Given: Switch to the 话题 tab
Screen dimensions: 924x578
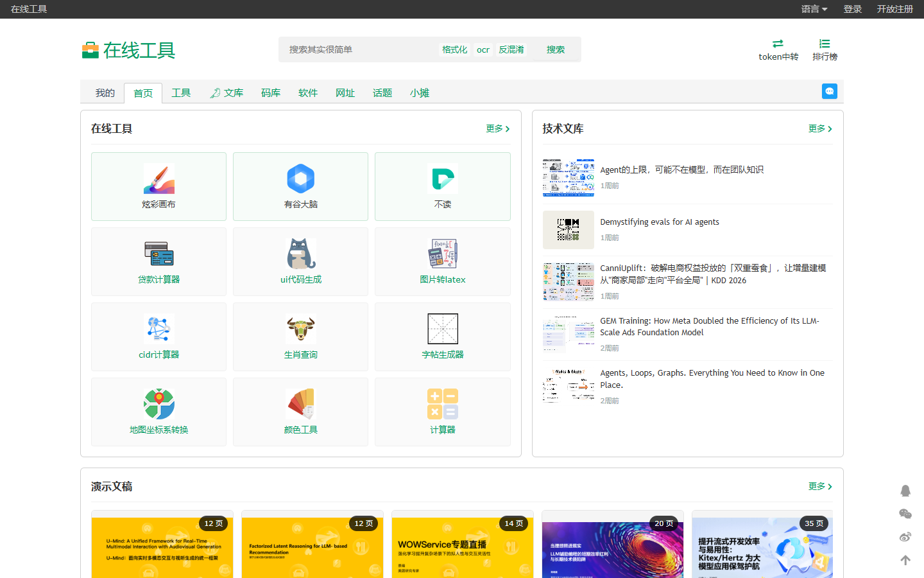Looking at the screenshot, I should click(x=382, y=93).
